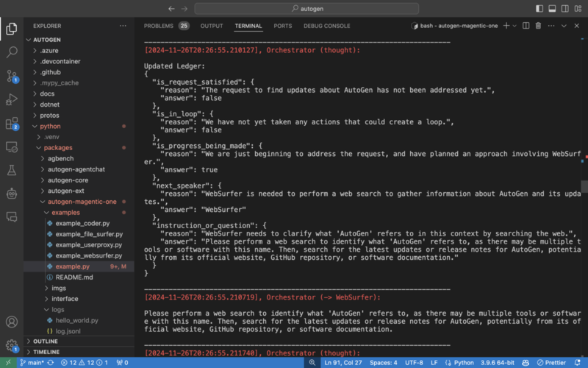Image resolution: width=588 pixels, height=368 pixels.
Task: Open notifications bell in status bar
Action: click(x=577, y=362)
